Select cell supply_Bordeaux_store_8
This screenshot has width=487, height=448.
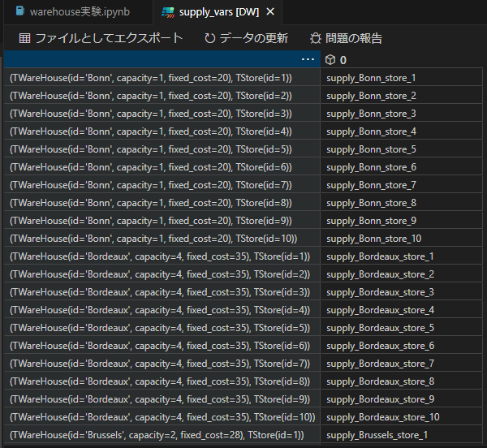401,381
